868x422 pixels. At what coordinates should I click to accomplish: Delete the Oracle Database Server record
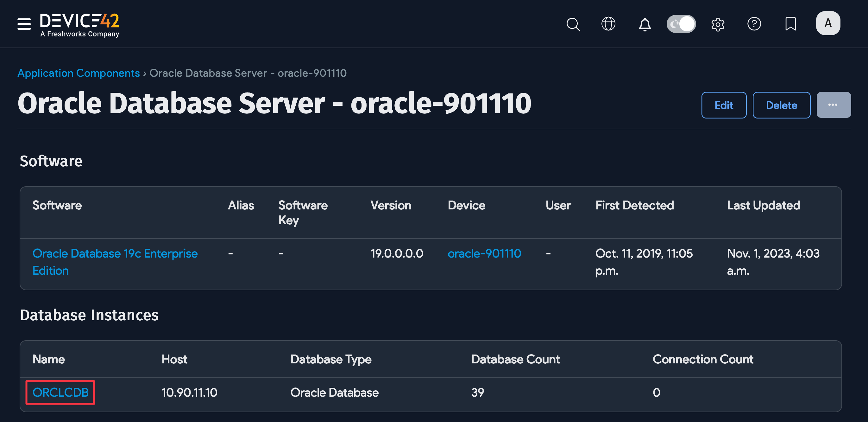[x=781, y=105]
